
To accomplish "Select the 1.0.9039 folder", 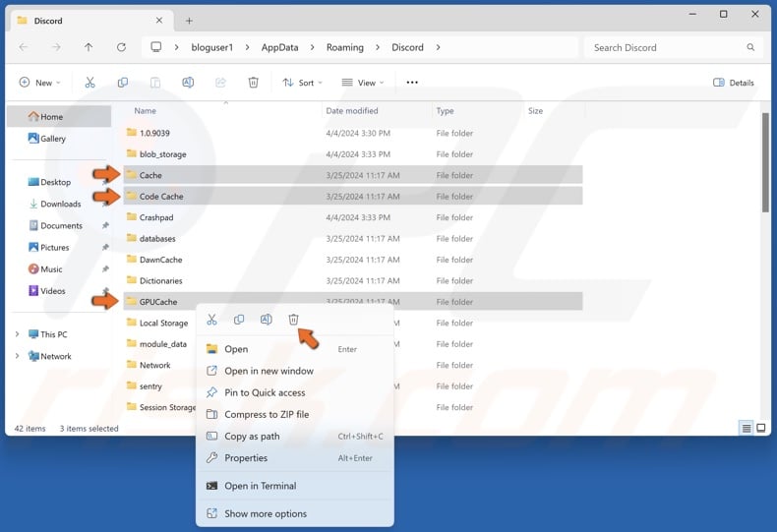I will [353, 133].
